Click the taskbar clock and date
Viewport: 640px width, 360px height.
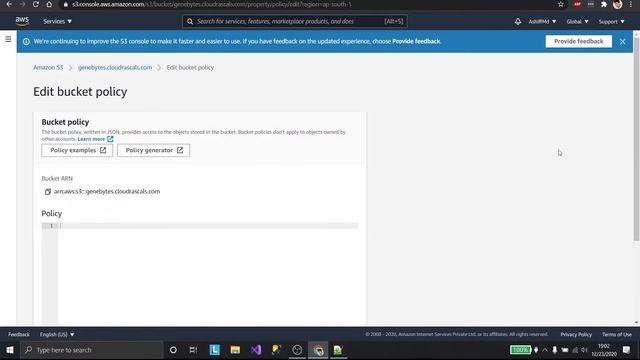pos(604,350)
